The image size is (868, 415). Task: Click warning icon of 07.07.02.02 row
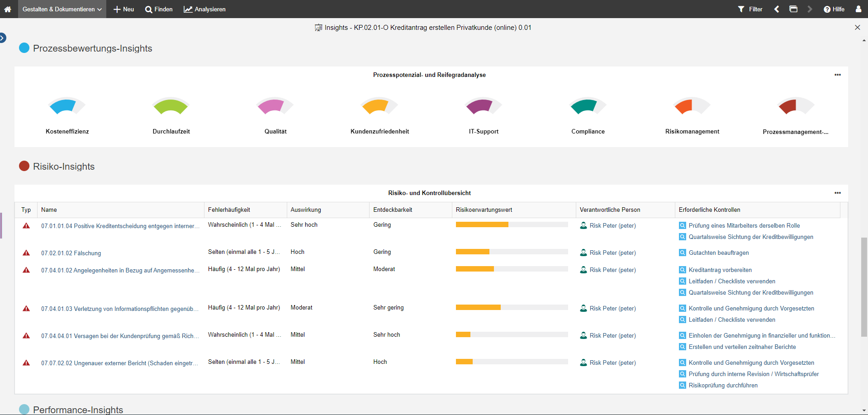coord(26,363)
